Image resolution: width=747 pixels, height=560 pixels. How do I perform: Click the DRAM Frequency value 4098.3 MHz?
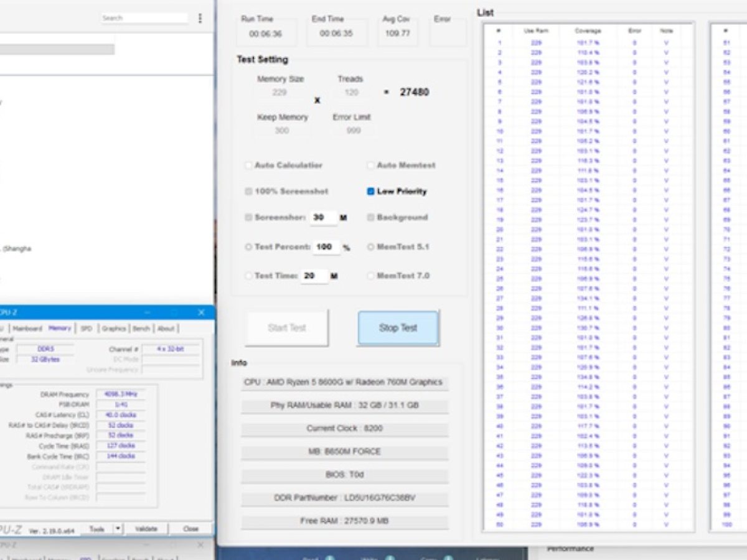[121, 394]
